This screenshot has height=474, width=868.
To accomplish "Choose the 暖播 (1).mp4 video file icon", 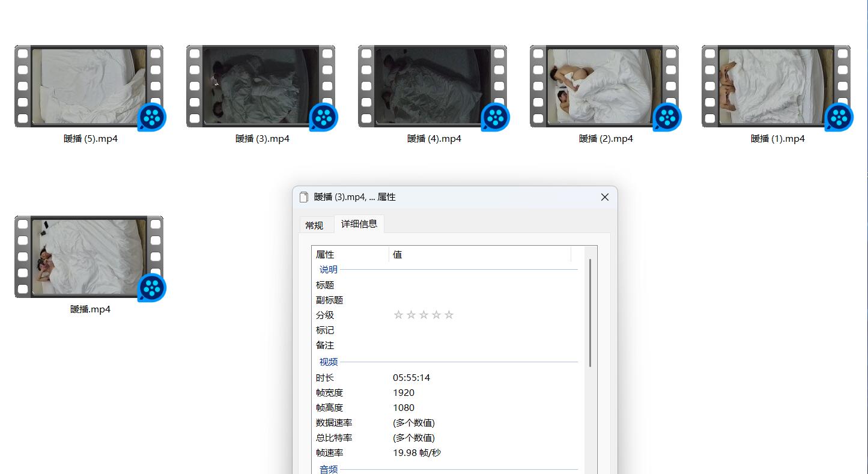I will 775,87.
